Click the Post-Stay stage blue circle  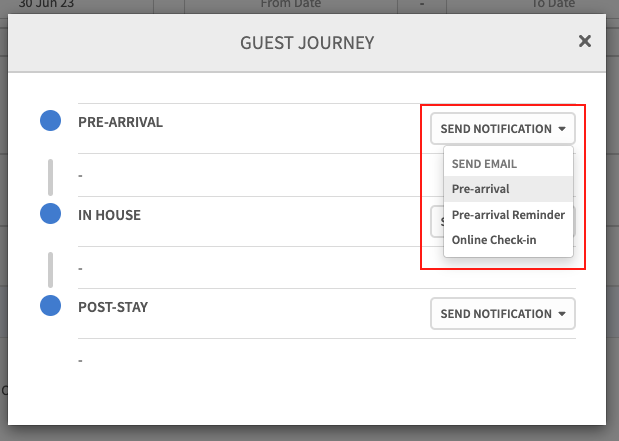coord(50,306)
